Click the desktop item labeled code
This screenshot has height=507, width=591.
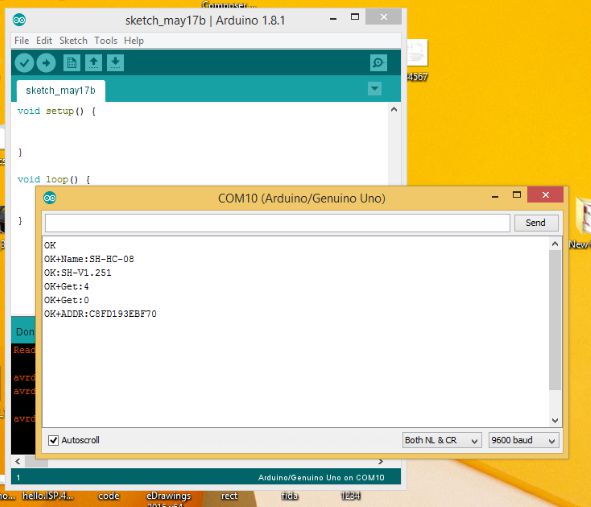(109, 496)
